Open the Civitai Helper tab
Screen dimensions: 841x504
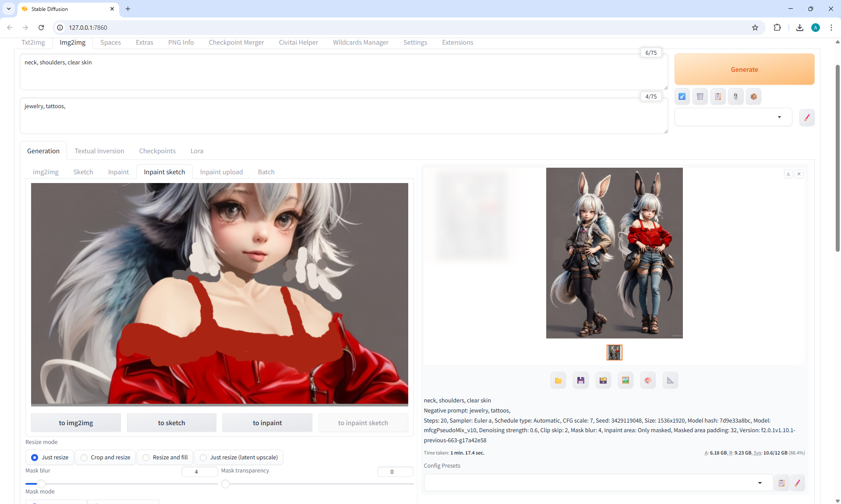[298, 42]
